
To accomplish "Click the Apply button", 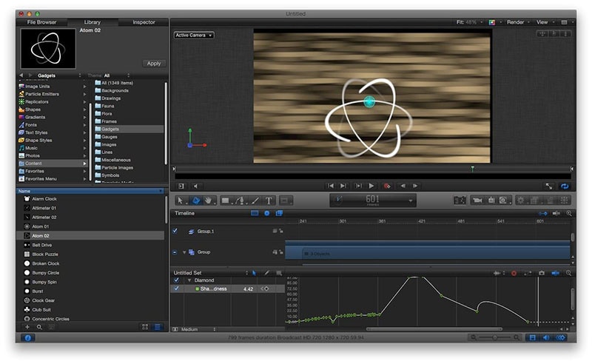I will (x=153, y=64).
